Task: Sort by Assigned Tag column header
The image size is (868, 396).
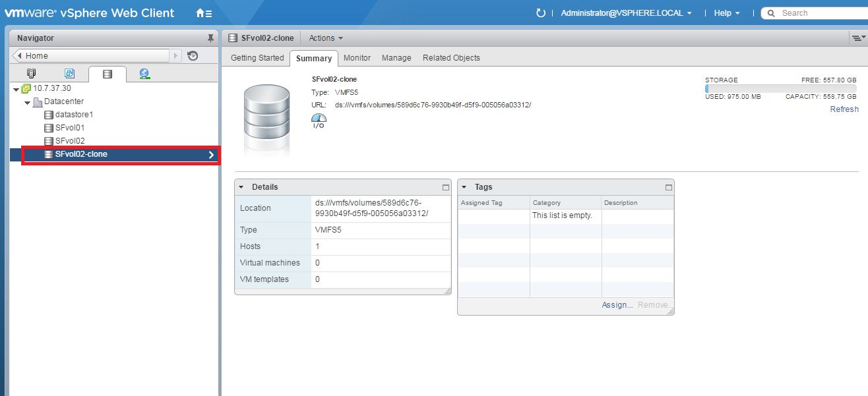Action: click(x=494, y=203)
